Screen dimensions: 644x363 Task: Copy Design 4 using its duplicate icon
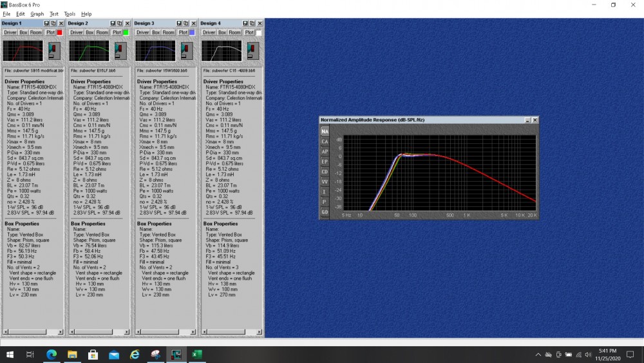(x=252, y=23)
